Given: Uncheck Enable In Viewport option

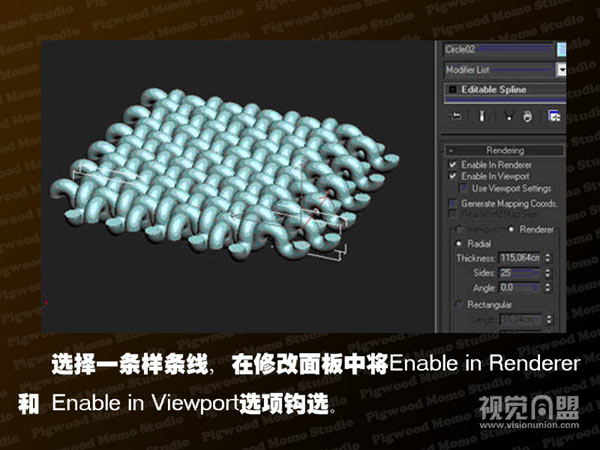Looking at the screenshot, I should [453, 175].
